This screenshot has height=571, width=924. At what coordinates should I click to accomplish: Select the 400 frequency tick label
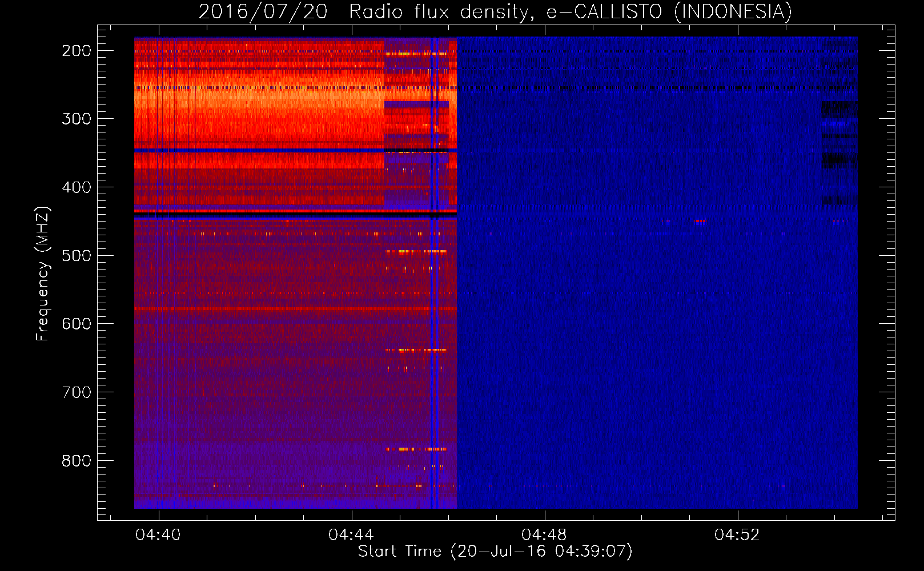[x=77, y=187]
